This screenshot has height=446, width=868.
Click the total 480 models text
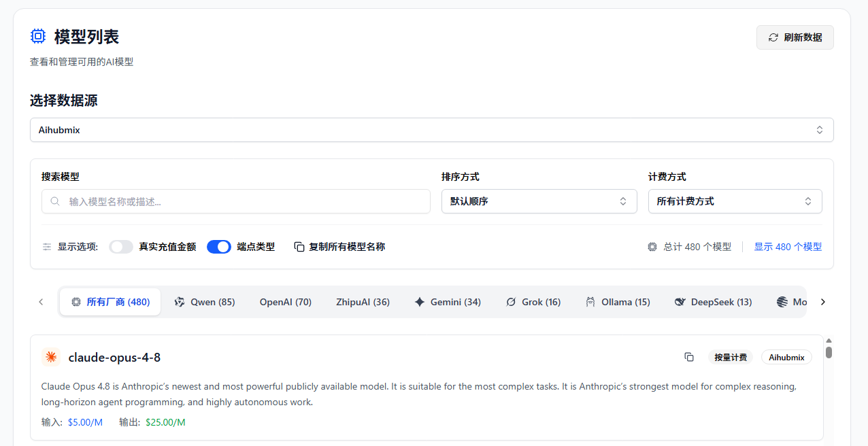tap(697, 247)
